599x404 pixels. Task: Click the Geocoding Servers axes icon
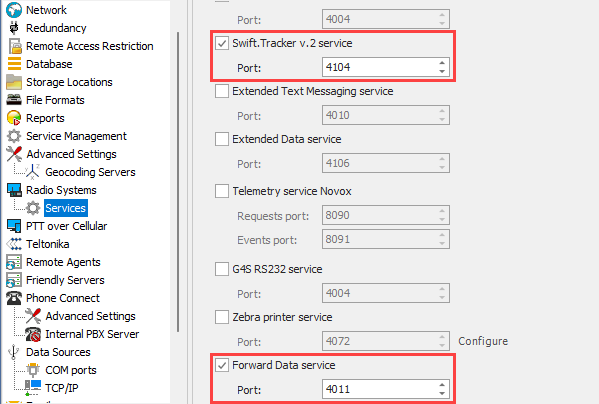[x=33, y=172]
